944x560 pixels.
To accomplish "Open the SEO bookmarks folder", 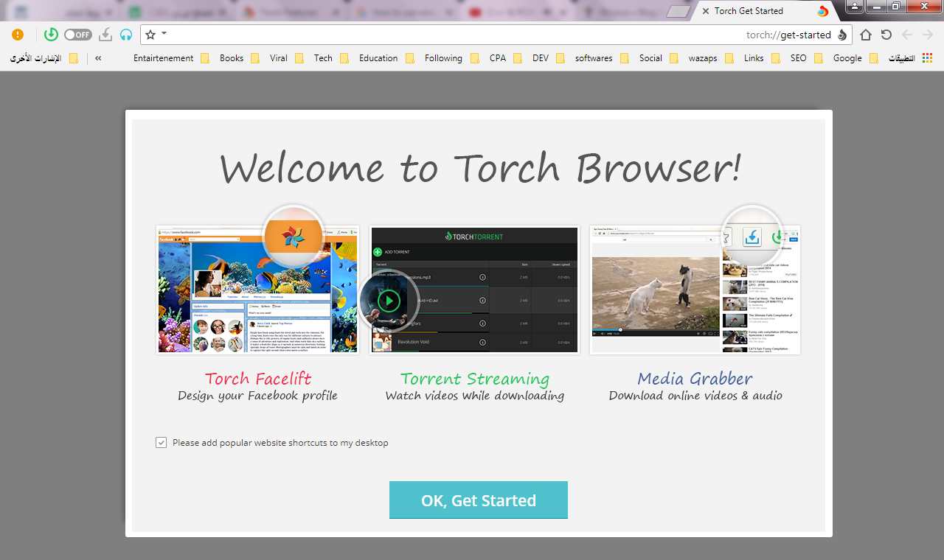I will 806,58.
